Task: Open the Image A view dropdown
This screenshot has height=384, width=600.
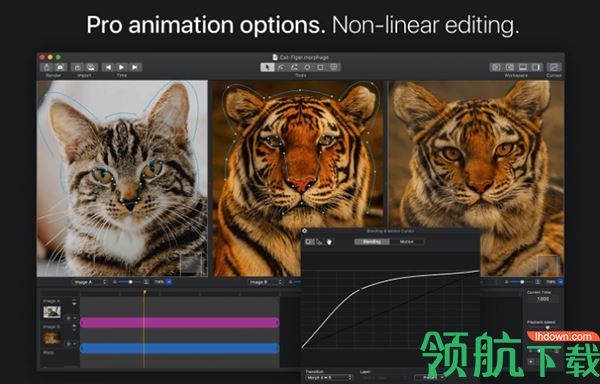Action: [x=89, y=282]
